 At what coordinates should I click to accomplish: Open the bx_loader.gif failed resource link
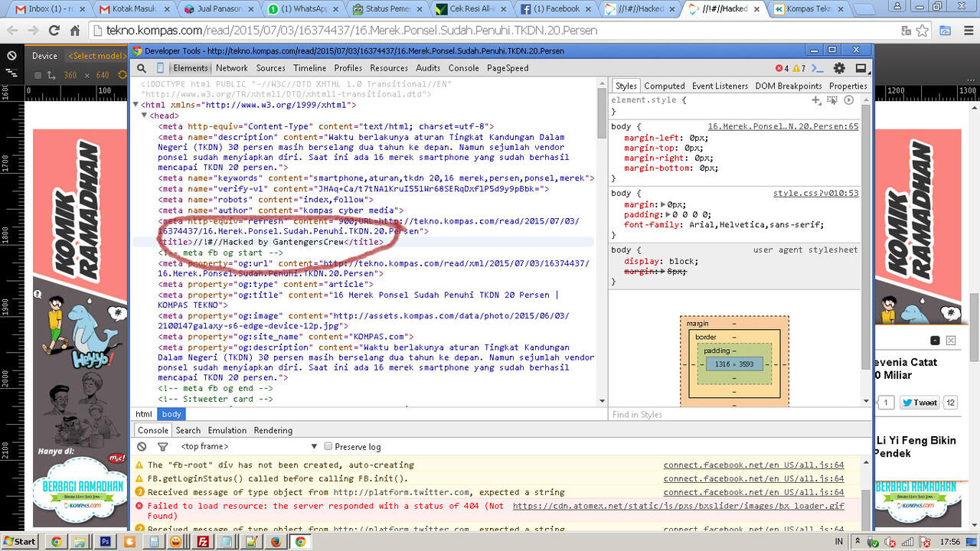[x=678, y=506]
